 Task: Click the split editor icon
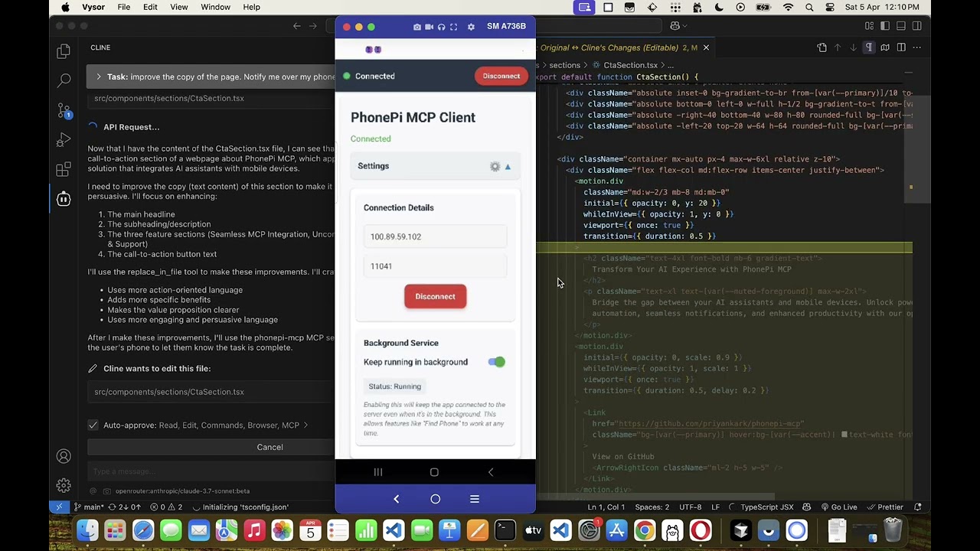[901, 47]
